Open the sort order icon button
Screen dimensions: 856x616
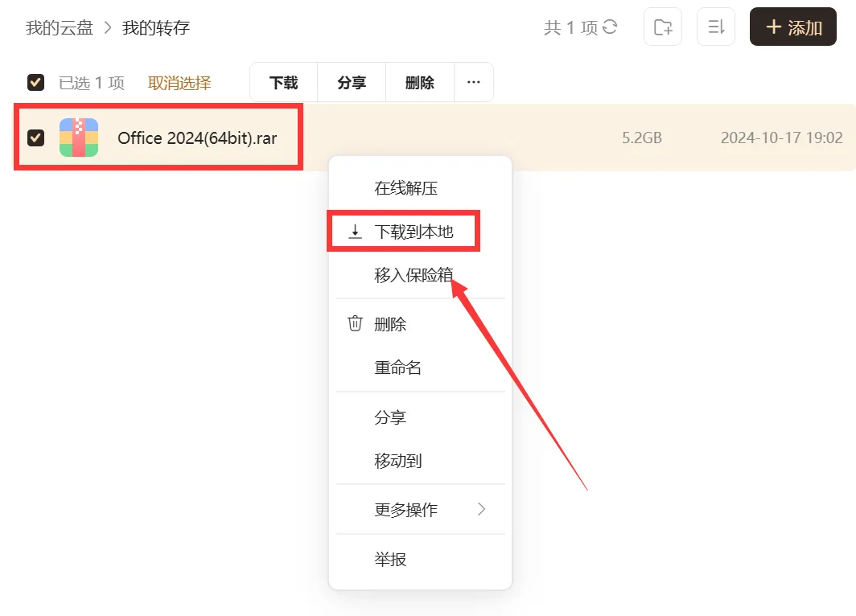[x=716, y=27]
